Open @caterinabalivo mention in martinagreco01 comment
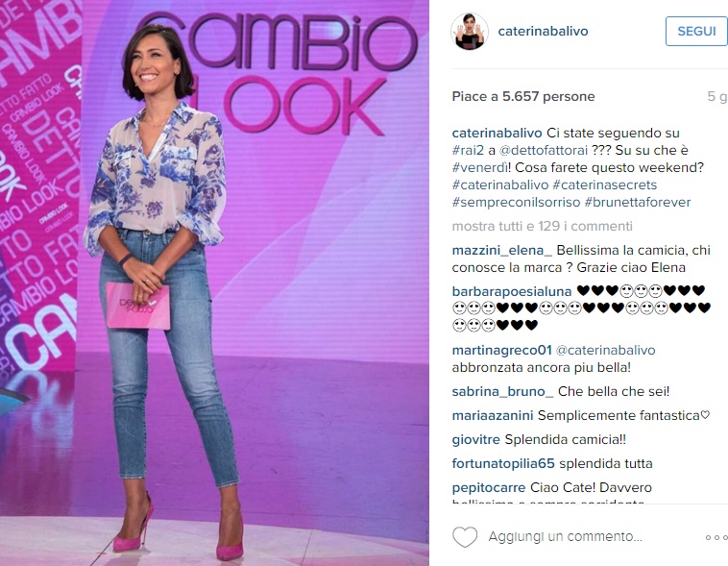This screenshot has width=728, height=566. [605, 350]
